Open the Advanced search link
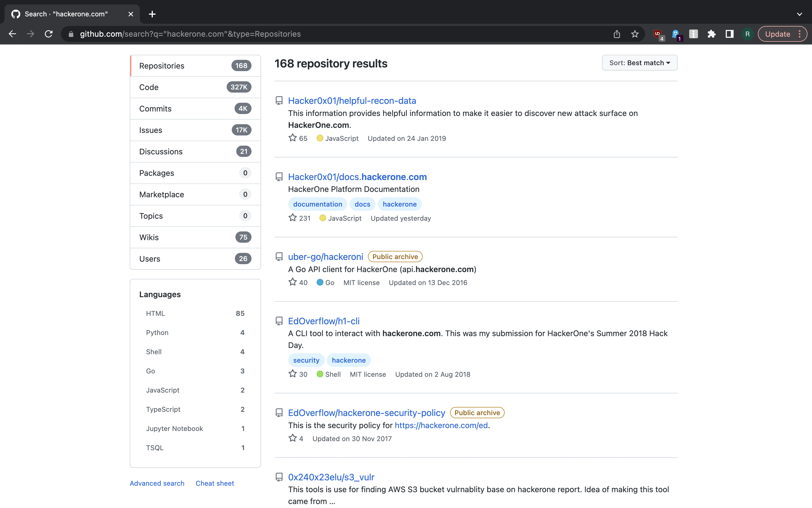 tap(157, 483)
